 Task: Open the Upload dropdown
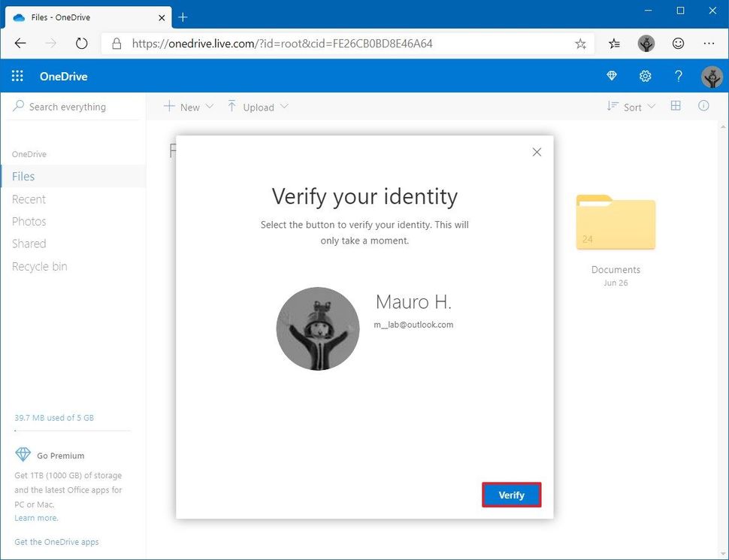pyautogui.click(x=257, y=107)
